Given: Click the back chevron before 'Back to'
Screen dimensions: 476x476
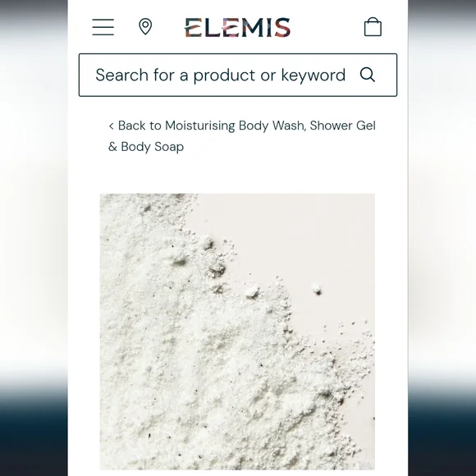Looking at the screenshot, I should coord(112,126).
